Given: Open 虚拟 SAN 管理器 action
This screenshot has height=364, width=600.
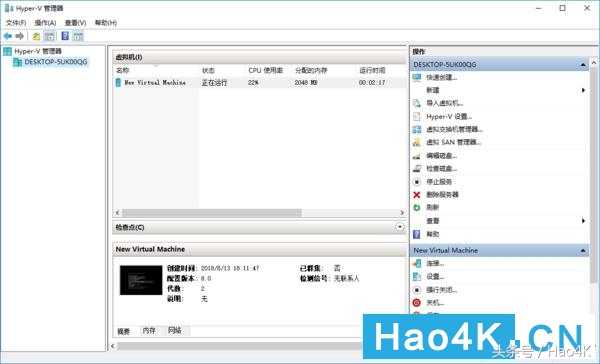Looking at the screenshot, I should (453, 142).
